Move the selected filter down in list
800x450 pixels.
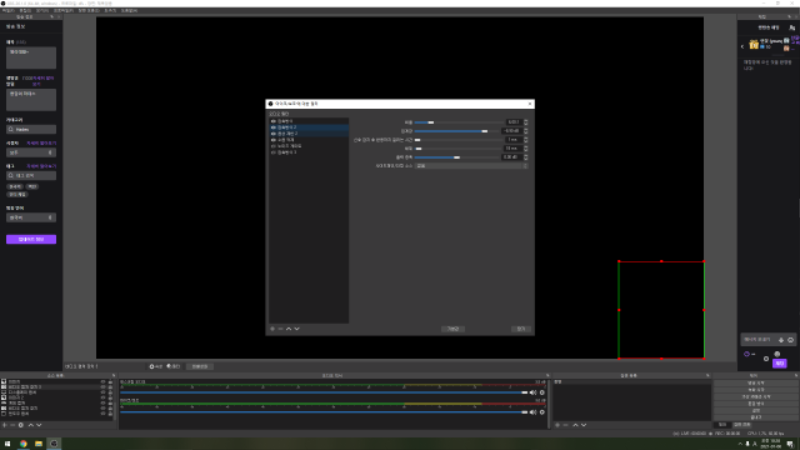tap(297, 329)
